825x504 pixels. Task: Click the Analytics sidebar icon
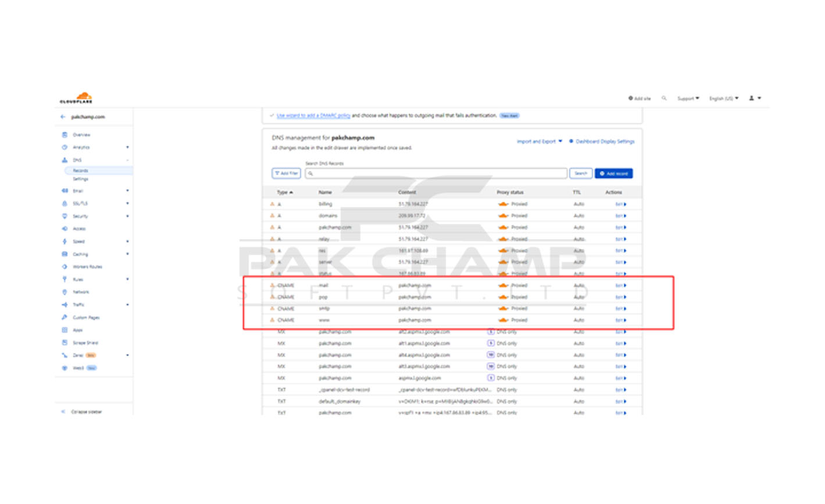(x=65, y=147)
